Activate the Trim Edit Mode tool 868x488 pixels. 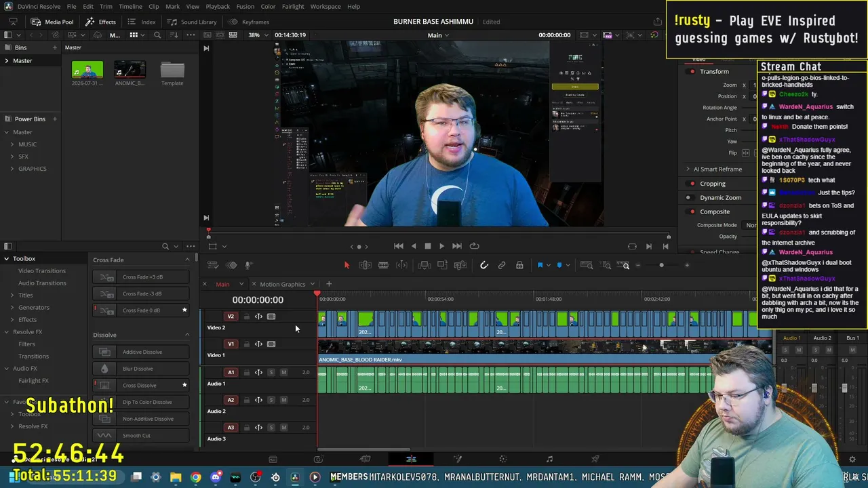tap(365, 266)
